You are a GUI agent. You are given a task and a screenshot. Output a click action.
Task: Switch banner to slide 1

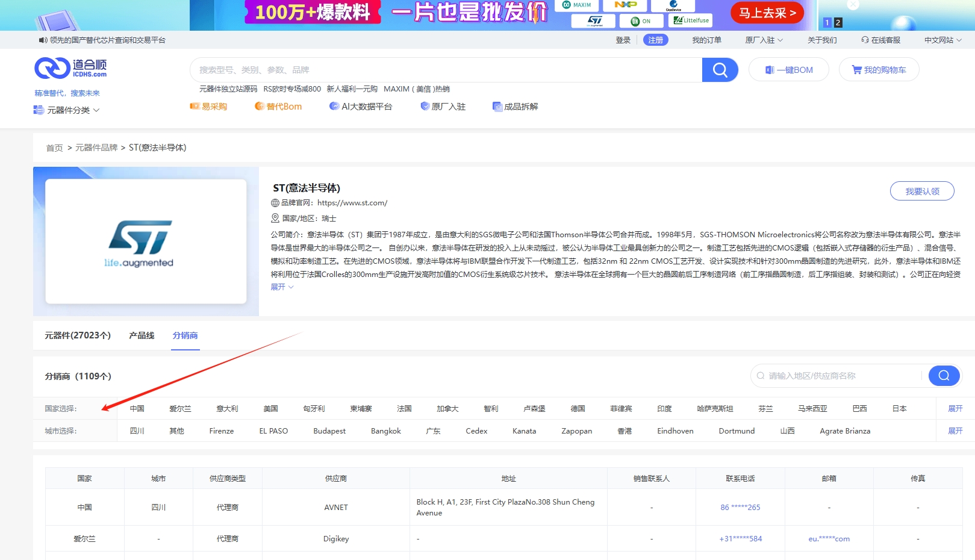[827, 22]
